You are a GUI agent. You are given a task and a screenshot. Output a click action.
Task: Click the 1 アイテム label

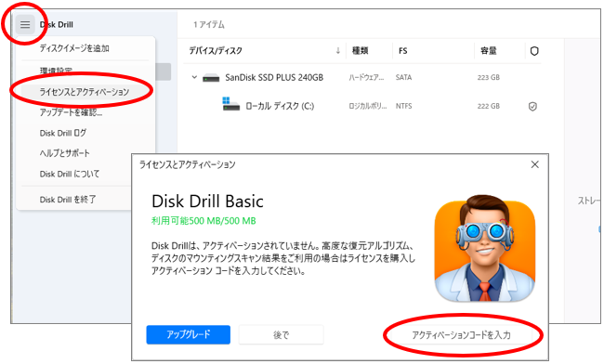pyautogui.click(x=209, y=25)
